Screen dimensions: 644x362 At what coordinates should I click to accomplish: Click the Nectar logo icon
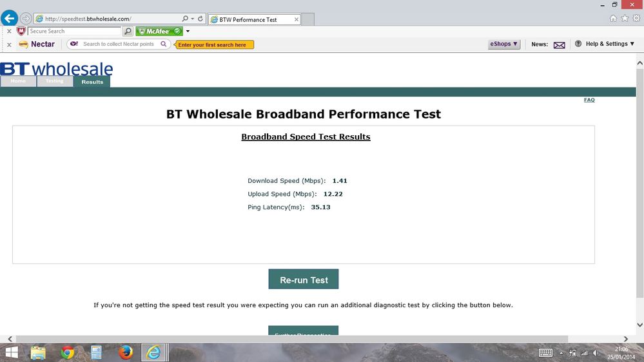(23, 44)
